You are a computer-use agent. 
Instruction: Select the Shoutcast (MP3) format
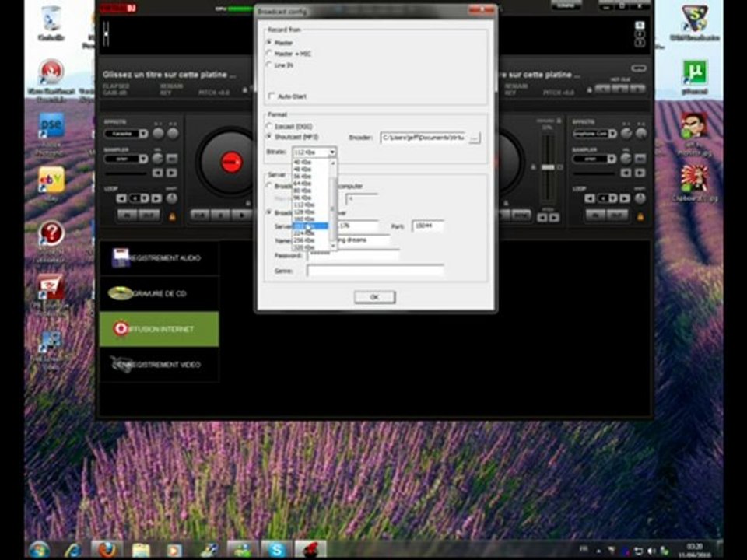click(x=270, y=137)
